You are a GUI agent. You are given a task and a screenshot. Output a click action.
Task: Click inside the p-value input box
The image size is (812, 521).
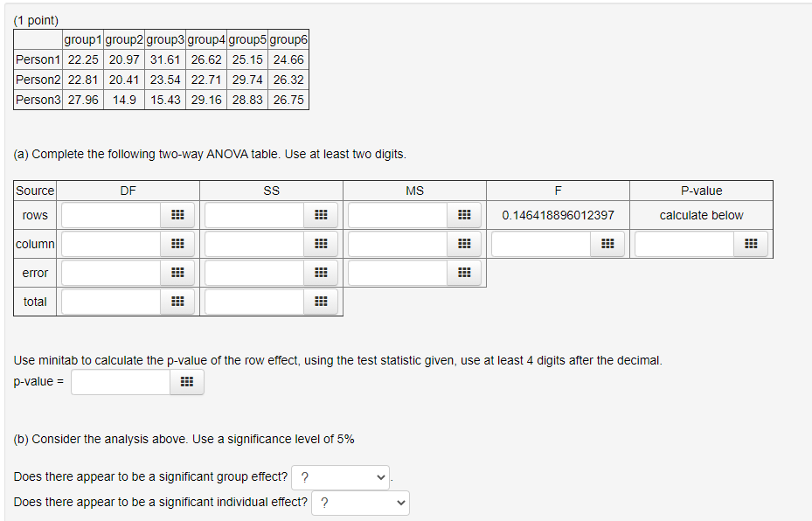120,382
